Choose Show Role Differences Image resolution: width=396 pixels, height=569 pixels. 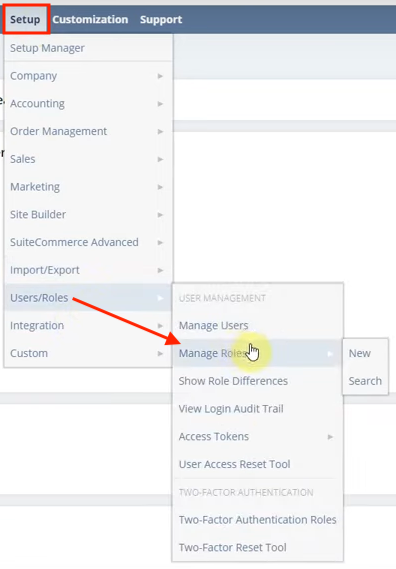point(257,381)
